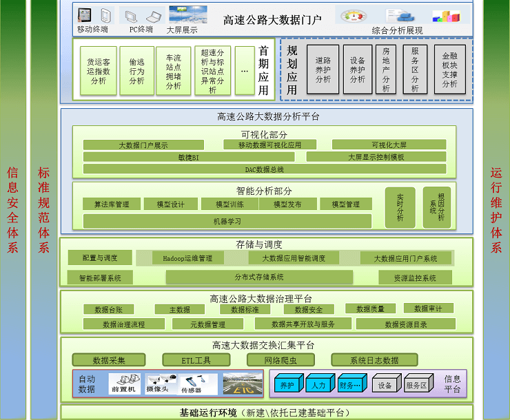Select the 道路养护分析 planned application
This screenshot has width=510, height=420.
[x=323, y=70]
